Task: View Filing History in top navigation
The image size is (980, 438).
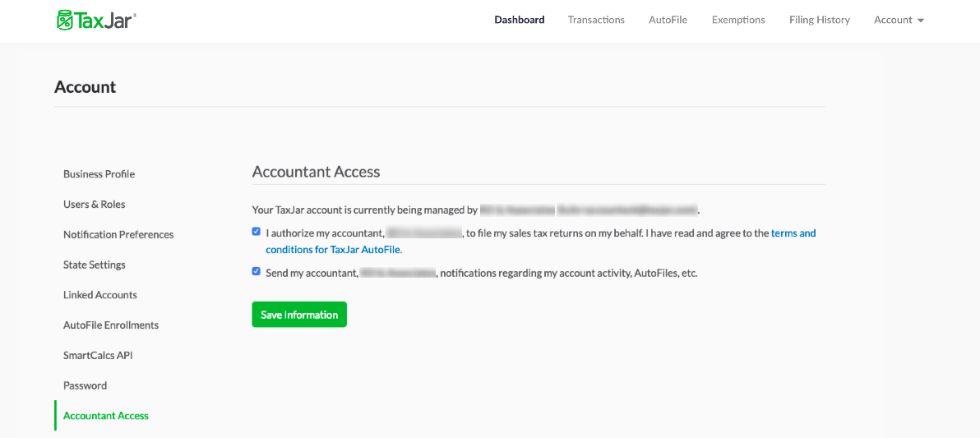Action: pos(820,20)
